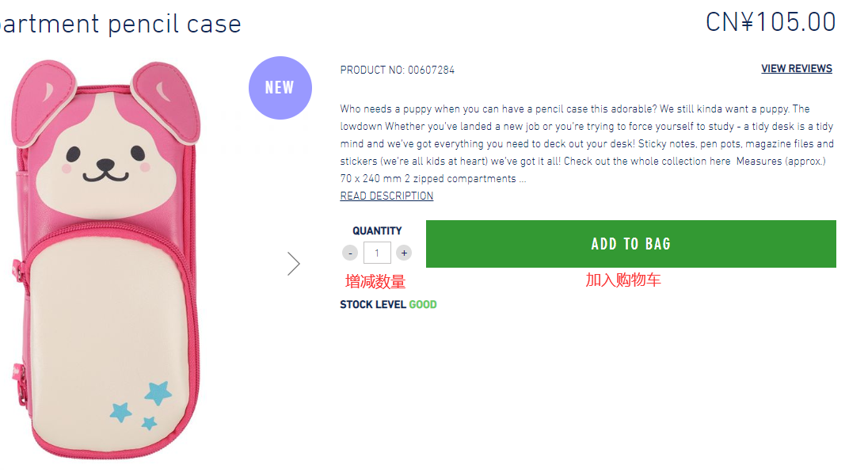Click the quantity number input field
Viewport: 868px width, 476px height.
click(x=377, y=253)
